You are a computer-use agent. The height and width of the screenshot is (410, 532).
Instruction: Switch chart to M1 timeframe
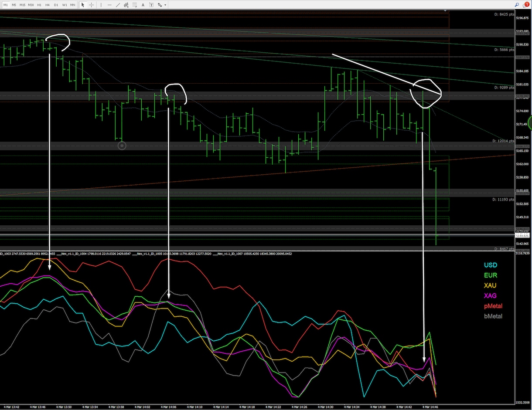[6, 5]
